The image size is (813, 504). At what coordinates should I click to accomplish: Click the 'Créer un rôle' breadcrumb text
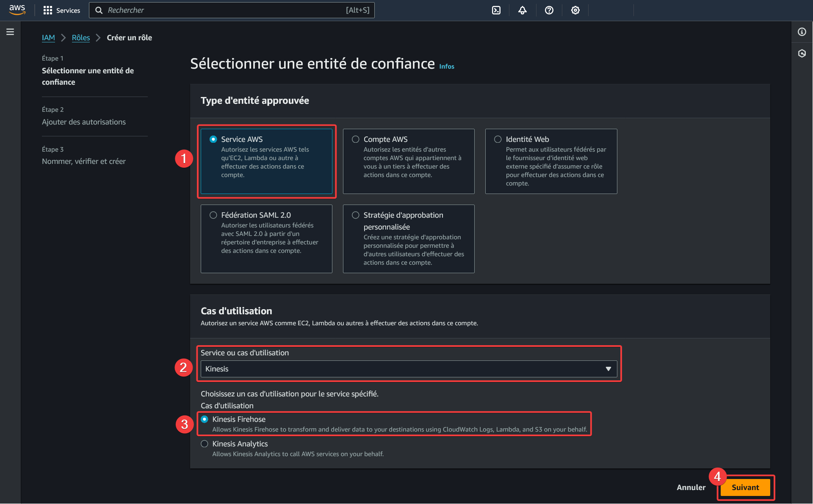[x=129, y=38]
